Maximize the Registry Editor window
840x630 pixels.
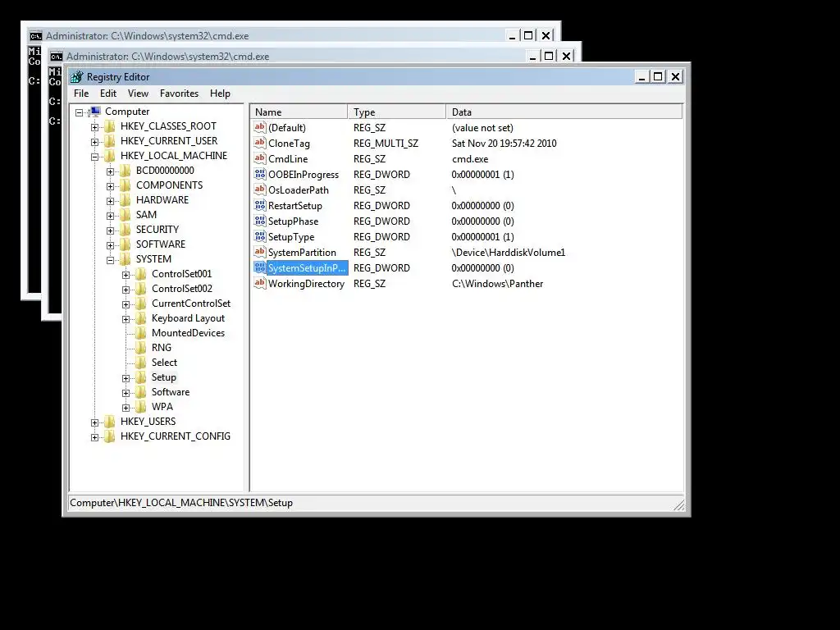coord(658,77)
